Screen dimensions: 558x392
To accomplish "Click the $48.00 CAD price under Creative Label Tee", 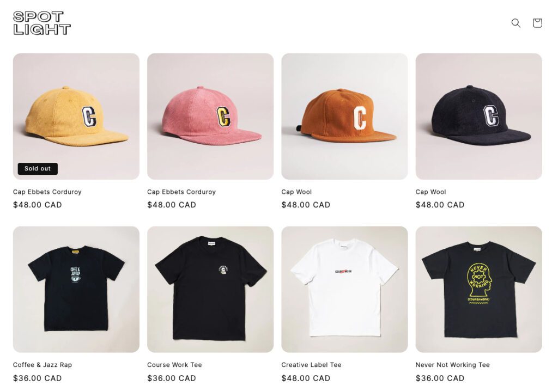I will click(306, 378).
